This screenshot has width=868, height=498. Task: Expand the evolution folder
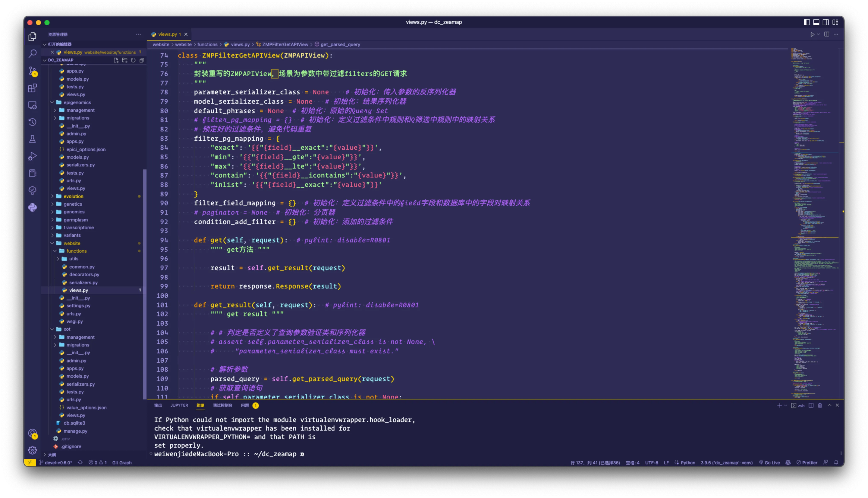click(x=73, y=196)
